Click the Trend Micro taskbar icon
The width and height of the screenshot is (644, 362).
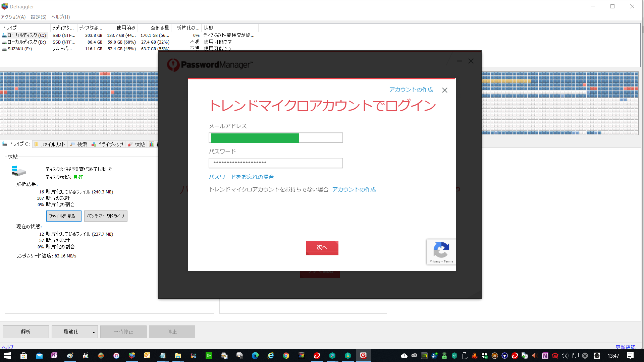pos(317,356)
